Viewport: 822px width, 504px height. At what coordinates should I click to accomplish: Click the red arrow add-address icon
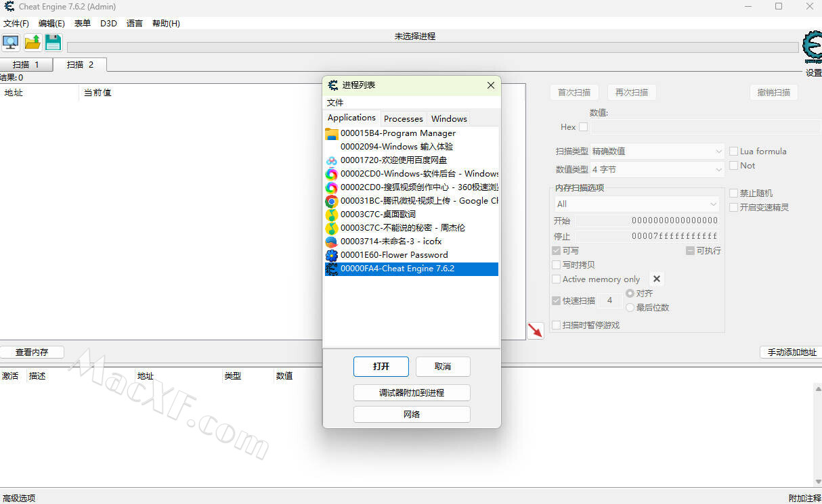click(x=536, y=331)
